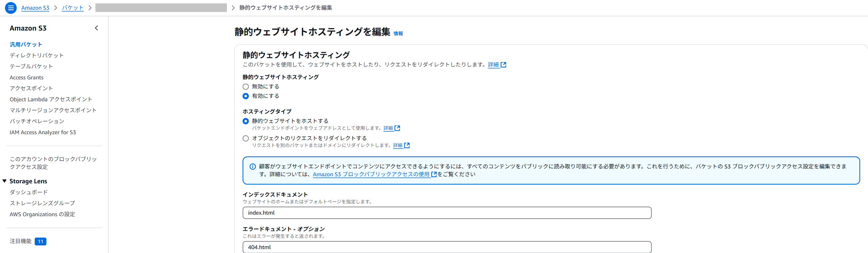Click the Storage Lens section header
This screenshot has height=253, width=868.
28,181
